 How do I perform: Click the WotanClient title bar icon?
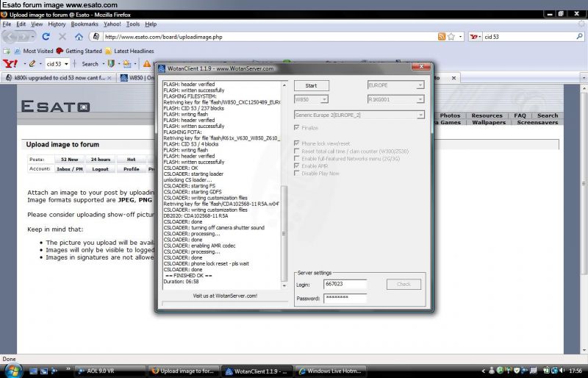(162, 68)
